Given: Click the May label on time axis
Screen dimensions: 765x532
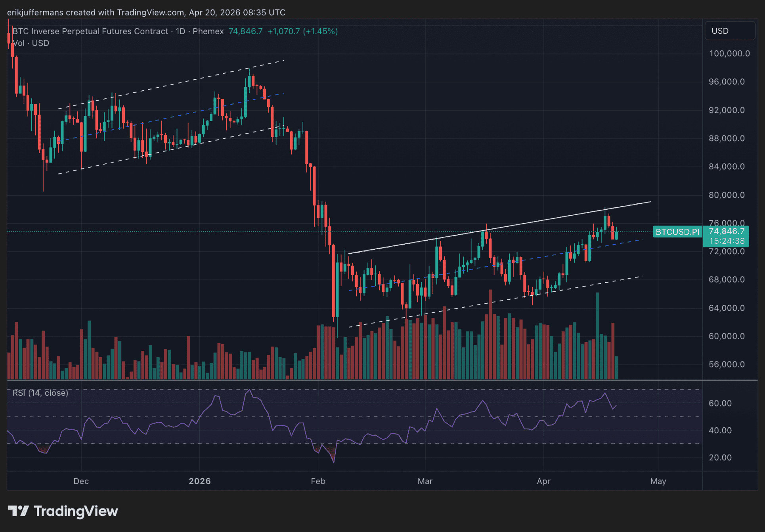Looking at the screenshot, I should [658, 481].
